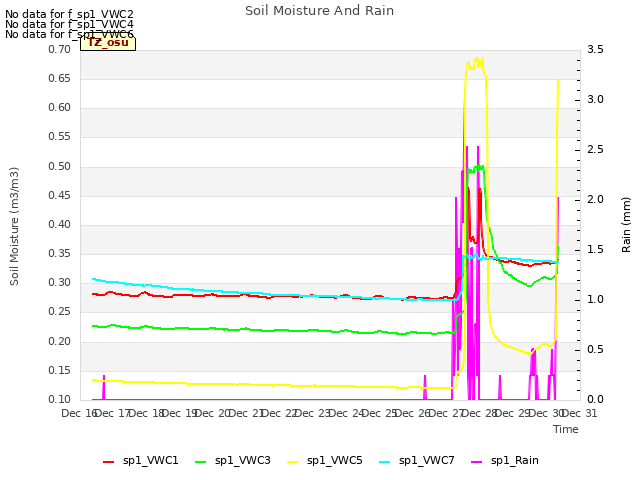
Task: Click the Soil Moisture (m3/m3) axis label
Action: (14, 226)
